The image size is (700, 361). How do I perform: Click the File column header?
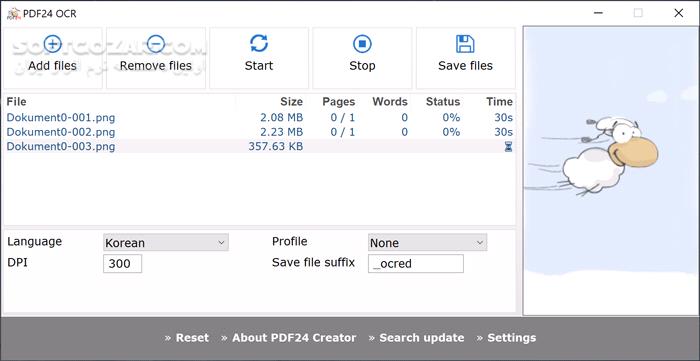click(x=17, y=102)
